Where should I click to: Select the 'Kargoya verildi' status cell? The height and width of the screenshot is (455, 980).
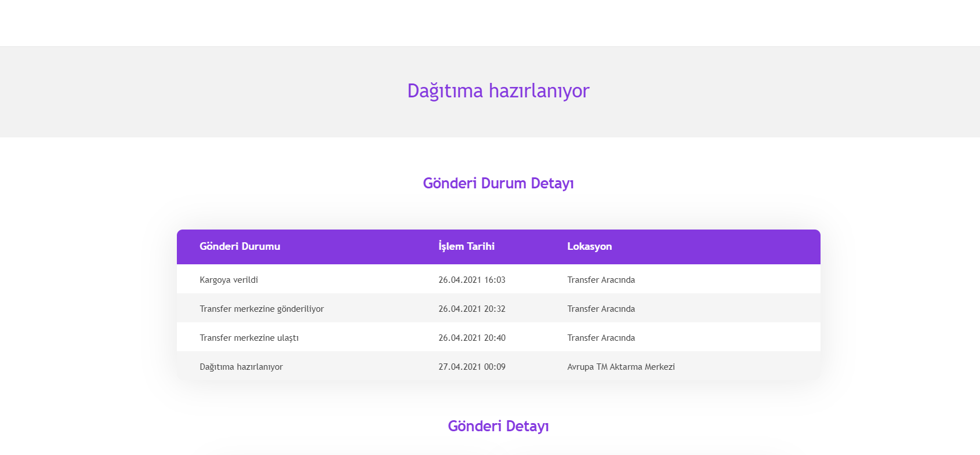tap(229, 280)
